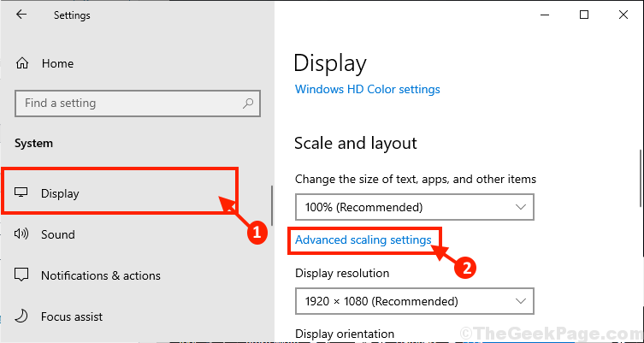Click the Focus assist moon icon
The height and width of the screenshot is (343, 644).
[x=21, y=316]
